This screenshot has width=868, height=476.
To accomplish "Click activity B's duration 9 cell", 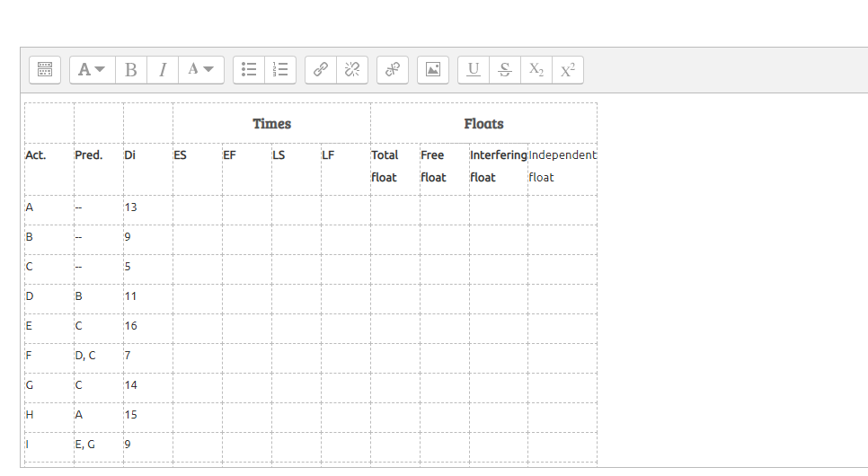I will pyautogui.click(x=147, y=240).
